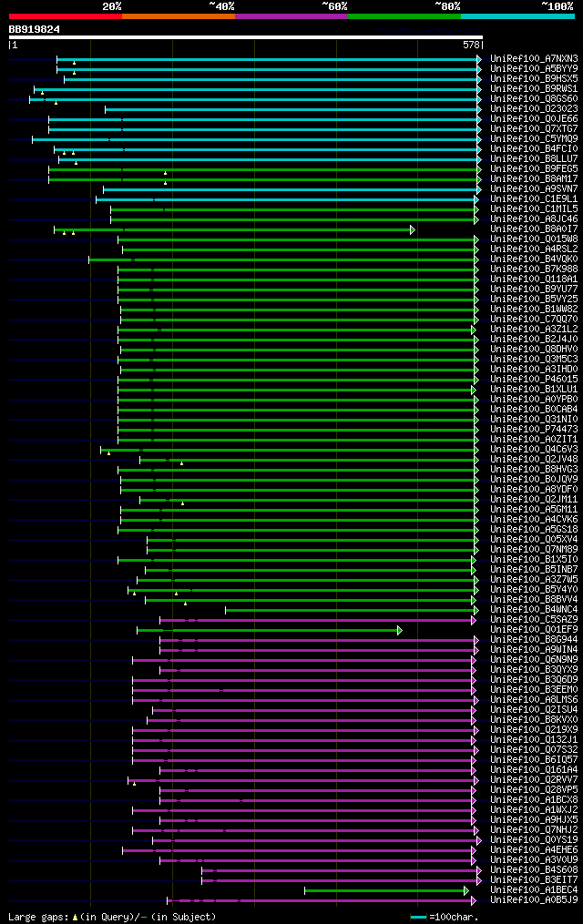583x924 pixels.
Task: Select the UniRef100_Q0JE66 label
Action: [x=534, y=119]
